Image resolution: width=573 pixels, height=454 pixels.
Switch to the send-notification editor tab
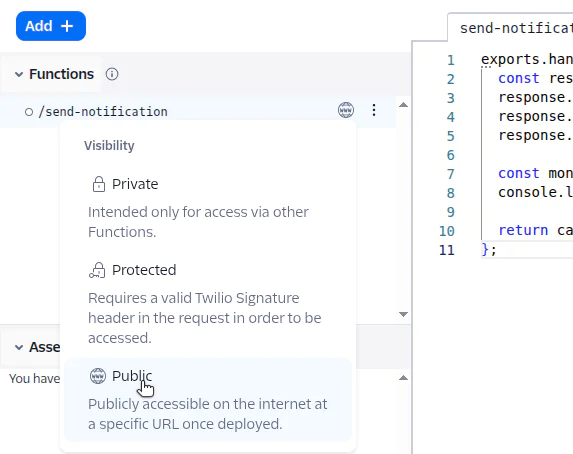tap(511, 27)
